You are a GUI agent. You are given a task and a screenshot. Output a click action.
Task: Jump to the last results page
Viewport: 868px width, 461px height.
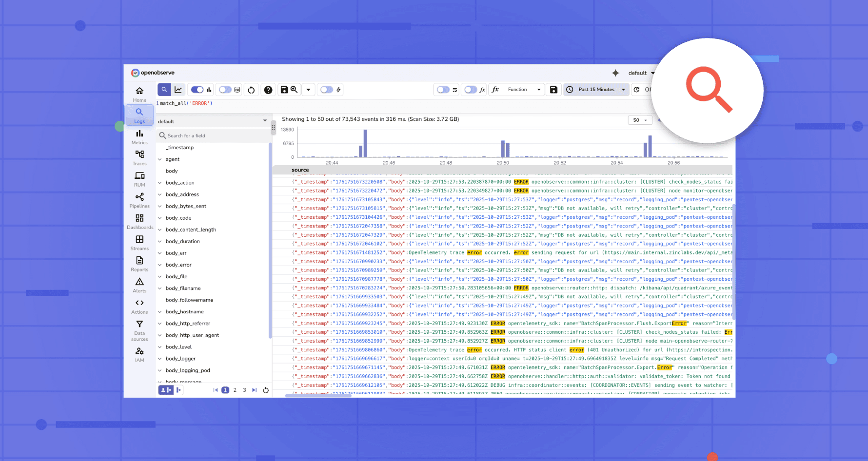pyautogui.click(x=254, y=390)
